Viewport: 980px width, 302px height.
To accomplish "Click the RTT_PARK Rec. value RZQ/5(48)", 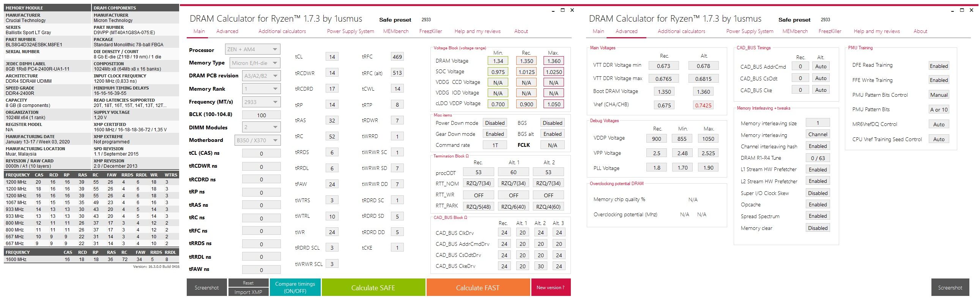I will (478, 206).
